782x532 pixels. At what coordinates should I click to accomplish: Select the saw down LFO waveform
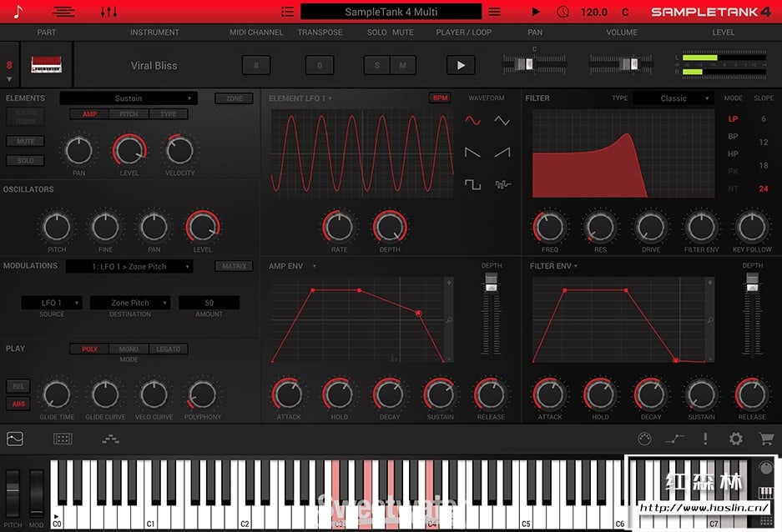473,153
